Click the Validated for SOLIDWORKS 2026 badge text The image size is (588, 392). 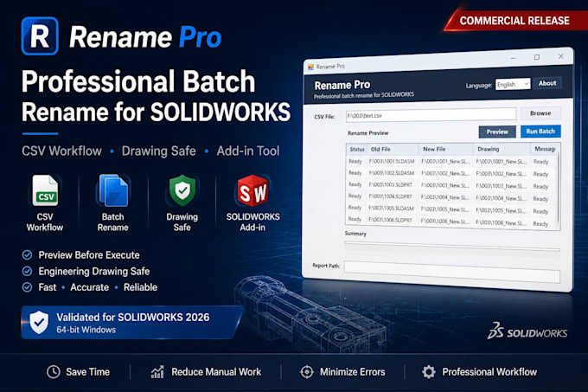133,318
